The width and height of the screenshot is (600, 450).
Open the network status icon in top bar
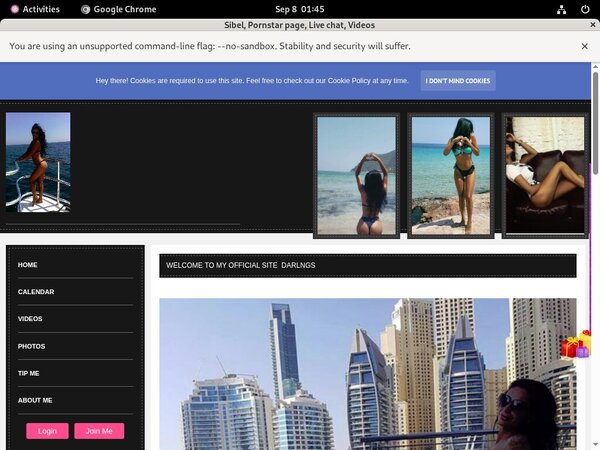coord(558,9)
